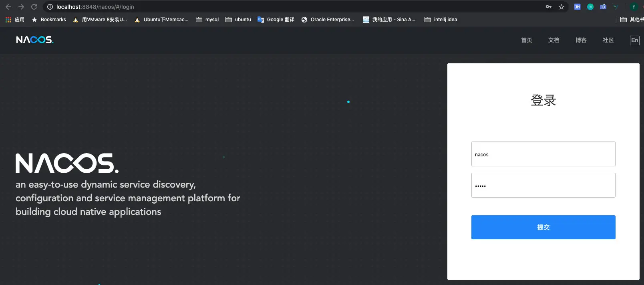Go back with the browser back arrow
The height and width of the screenshot is (285, 644).
click(8, 7)
